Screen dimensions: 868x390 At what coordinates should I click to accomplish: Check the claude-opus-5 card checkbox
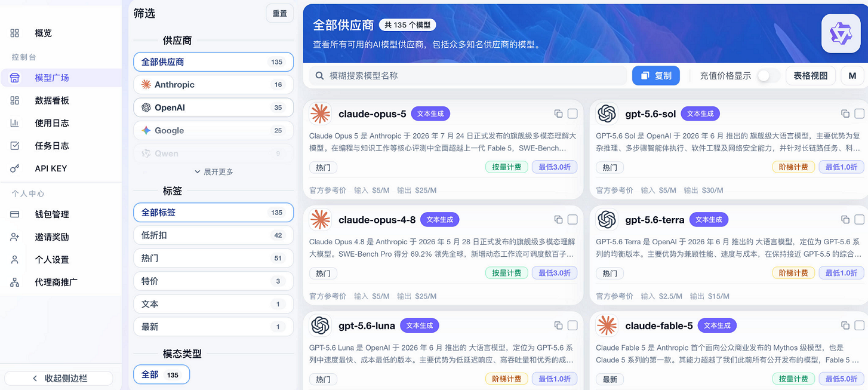[x=572, y=113]
